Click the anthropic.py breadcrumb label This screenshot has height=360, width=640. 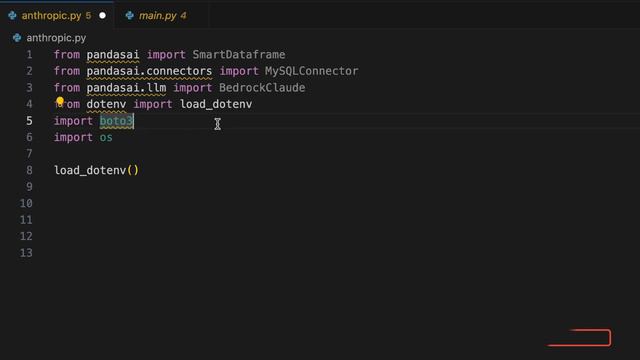56,38
